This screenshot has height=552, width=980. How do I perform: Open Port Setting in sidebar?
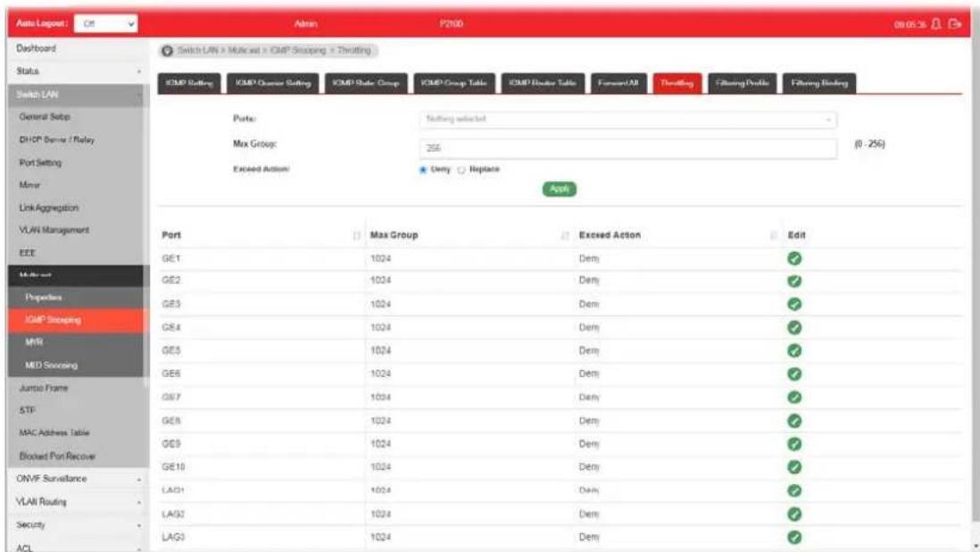tap(41, 163)
